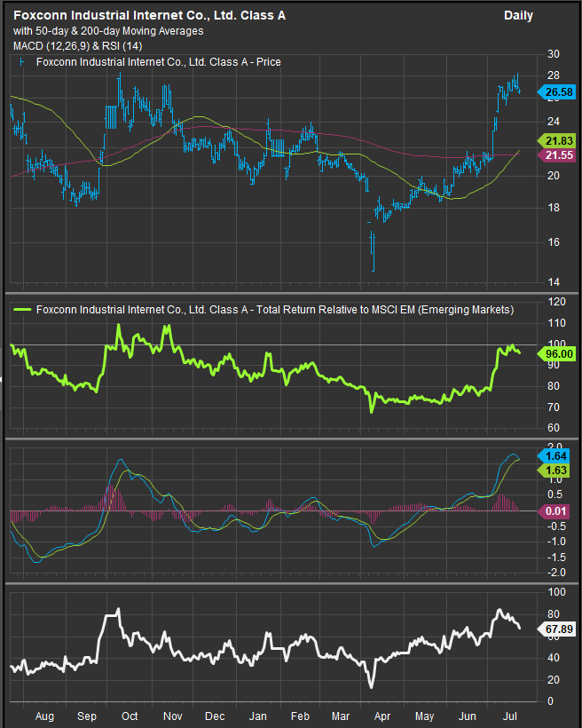Click the Oct label on the time axis

(x=130, y=715)
